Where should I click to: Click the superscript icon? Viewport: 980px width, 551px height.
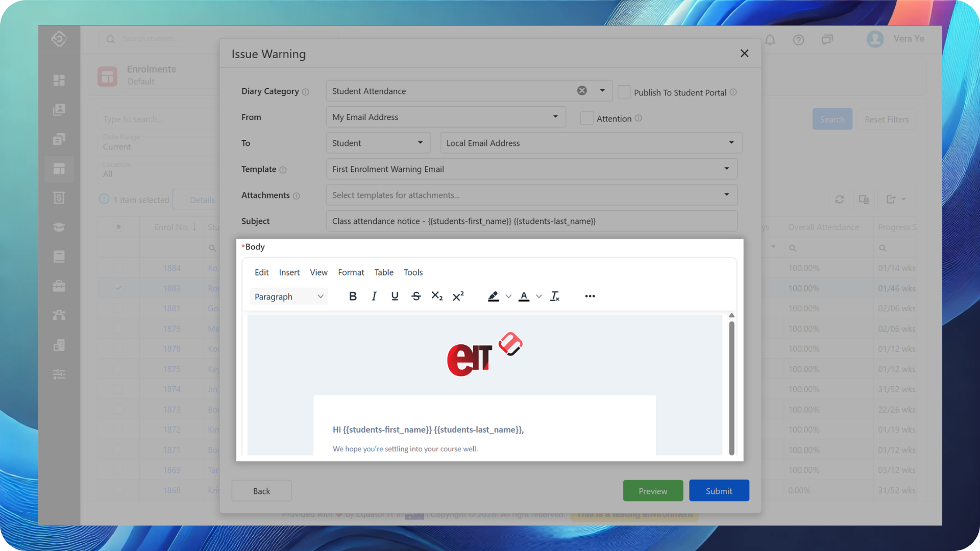coord(458,296)
